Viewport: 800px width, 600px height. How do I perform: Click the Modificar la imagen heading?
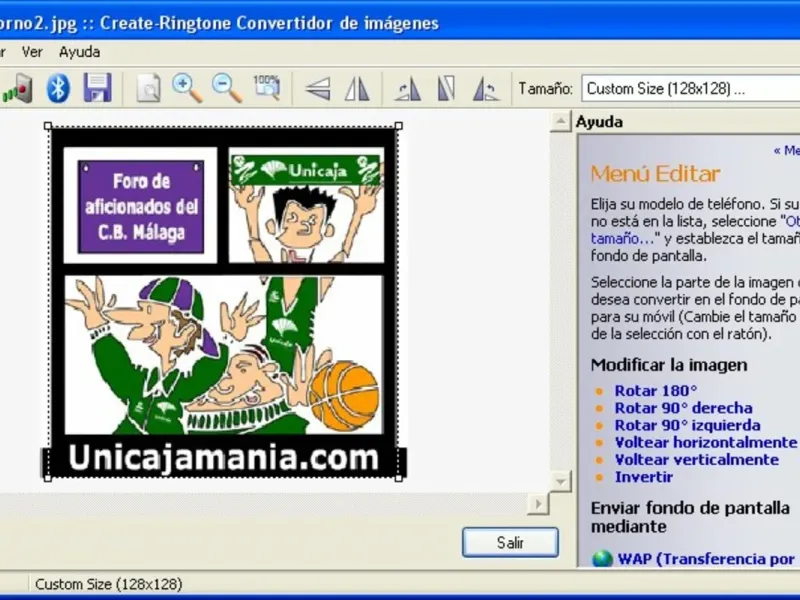(x=669, y=365)
